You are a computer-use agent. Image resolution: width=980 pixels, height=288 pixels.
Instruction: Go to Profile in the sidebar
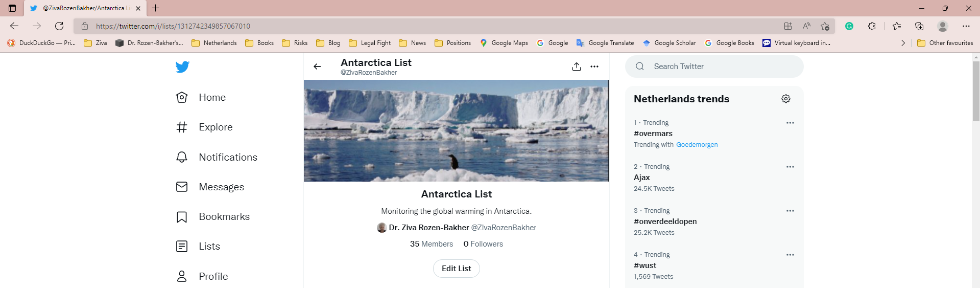click(x=202, y=276)
